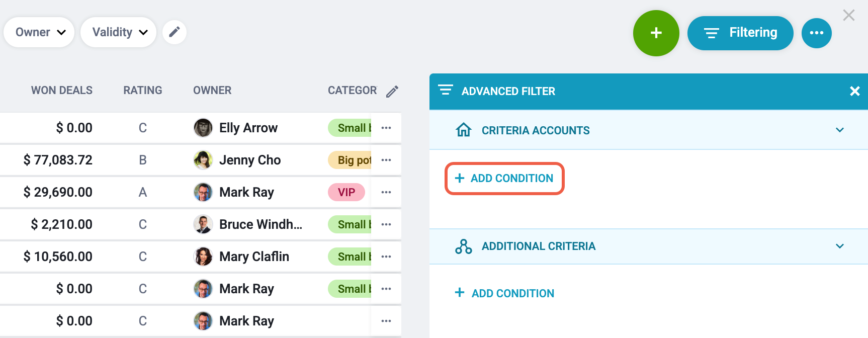Open the Owner dropdown filter
The image size is (868, 338).
pyautogui.click(x=39, y=32)
